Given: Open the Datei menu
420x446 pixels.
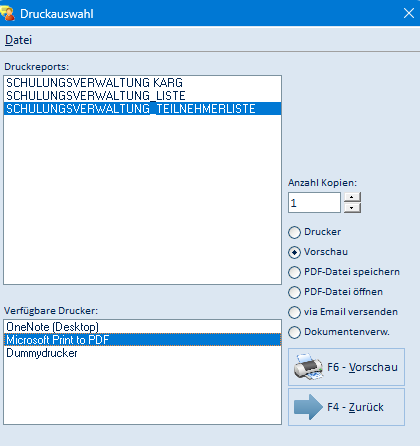Looking at the screenshot, I should point(18,40).
